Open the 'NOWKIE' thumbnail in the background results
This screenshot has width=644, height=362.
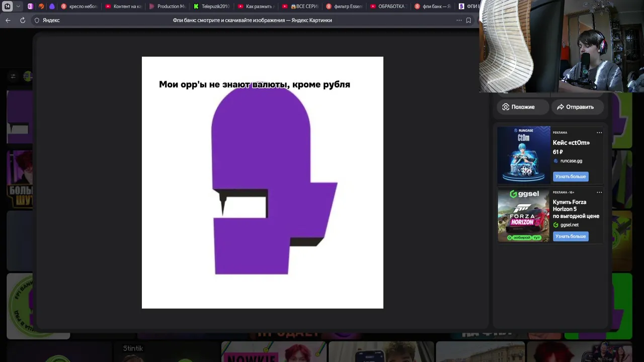pos(274,352)
